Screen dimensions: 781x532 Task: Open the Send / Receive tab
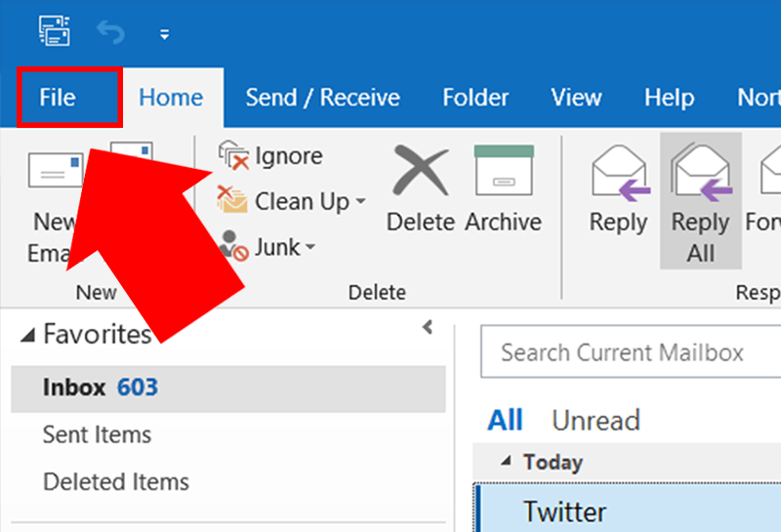tap(322, 98)
